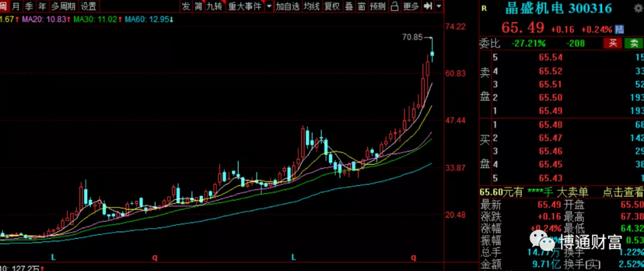Click the 74.22 price axis label
This screenshot has height=271, width=644.
click(456, 27)
